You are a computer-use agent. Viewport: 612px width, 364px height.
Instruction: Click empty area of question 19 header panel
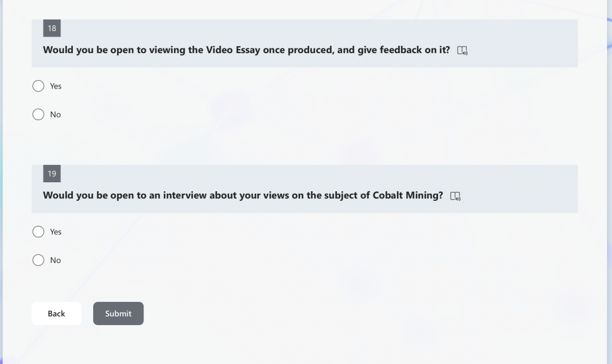pyautogui.click(x=519, y=189)
